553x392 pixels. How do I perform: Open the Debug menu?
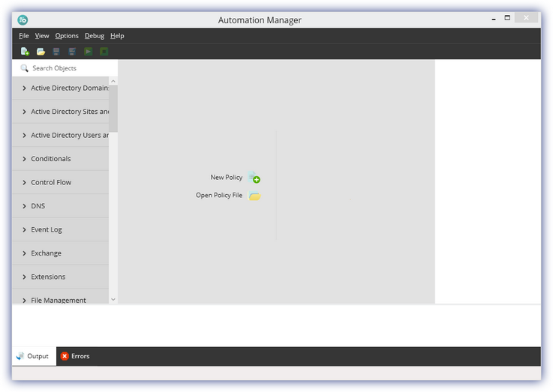point(94,35)
